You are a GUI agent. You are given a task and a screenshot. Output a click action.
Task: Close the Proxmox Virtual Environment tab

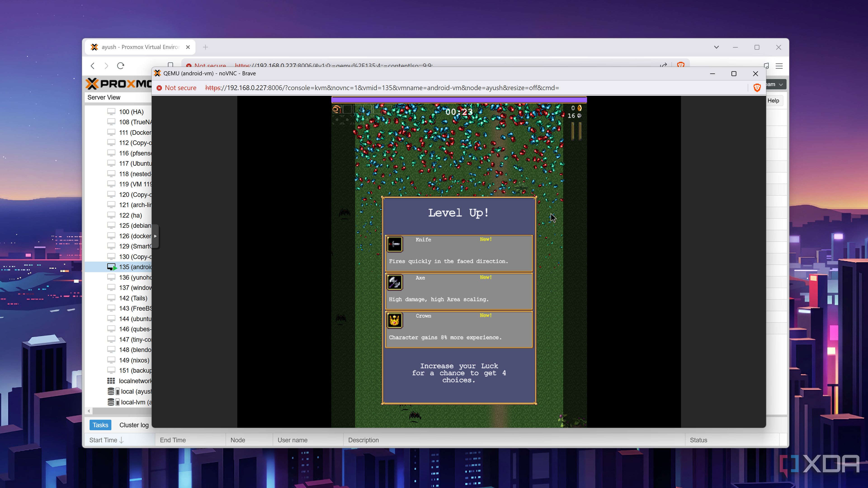(x=188, y=47)
